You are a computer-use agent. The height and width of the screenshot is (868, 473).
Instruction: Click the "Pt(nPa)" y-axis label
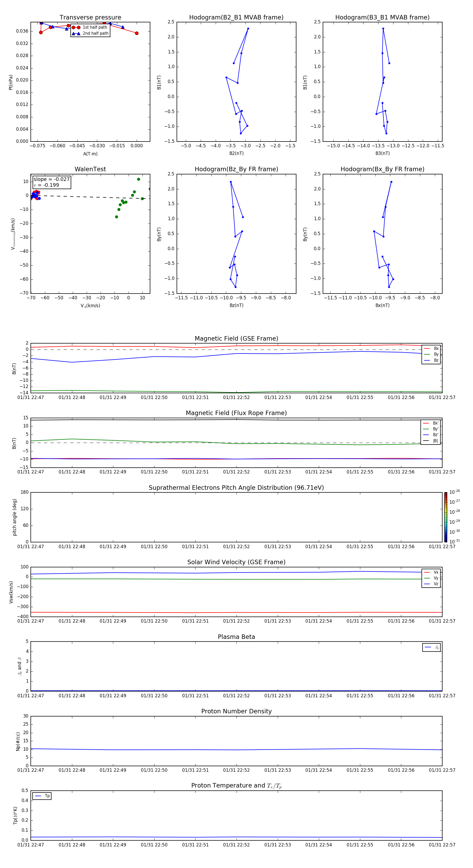click(11, 82)
